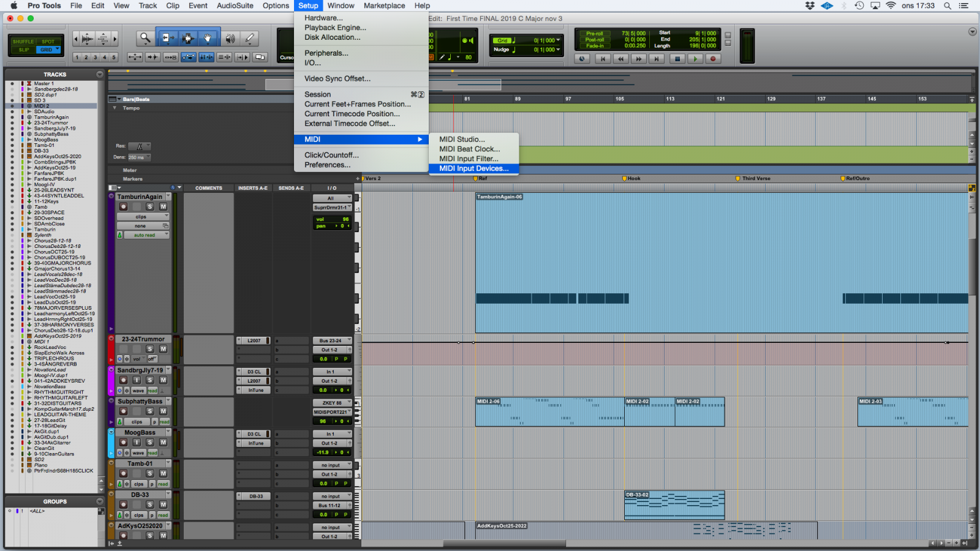Select the Grabber hand tool
Screen dimensions: 980x551
(x=208, y=39)
